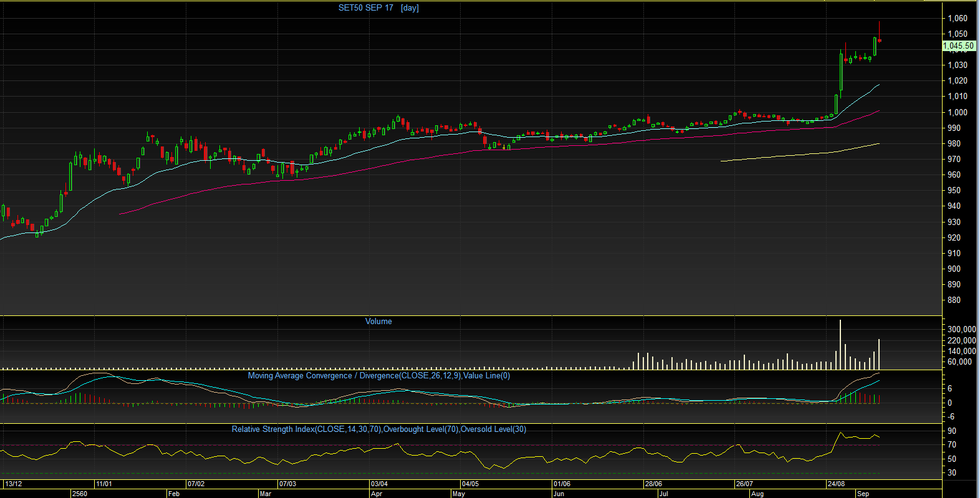Select the Feb month label
The height and width of the screenshot is (498, 980).
click(174, 494)
